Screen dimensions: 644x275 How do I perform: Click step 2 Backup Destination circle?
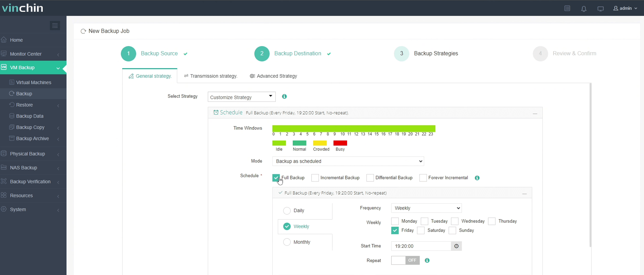click(262, 54)
